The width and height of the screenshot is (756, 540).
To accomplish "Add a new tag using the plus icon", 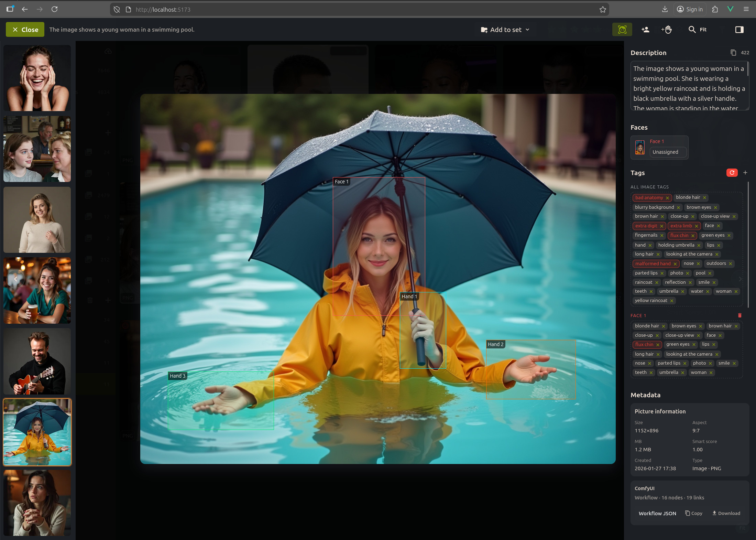I will point(745,173).
